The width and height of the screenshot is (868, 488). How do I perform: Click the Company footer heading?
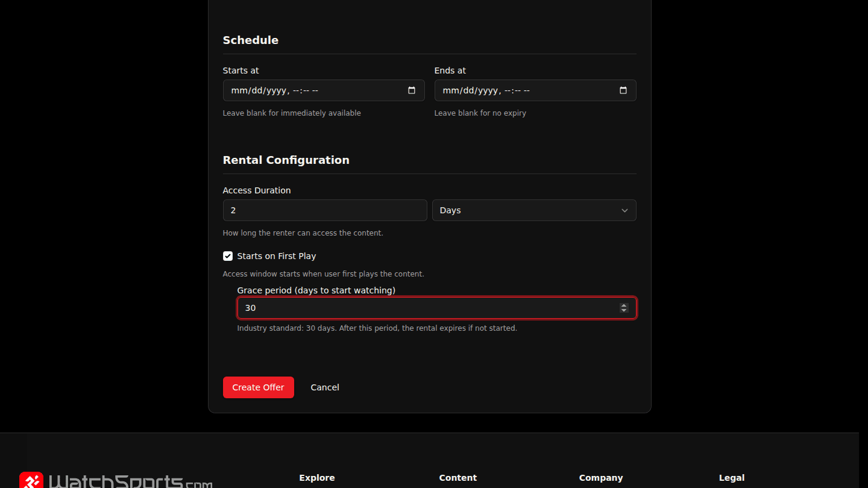coord(601,478)
